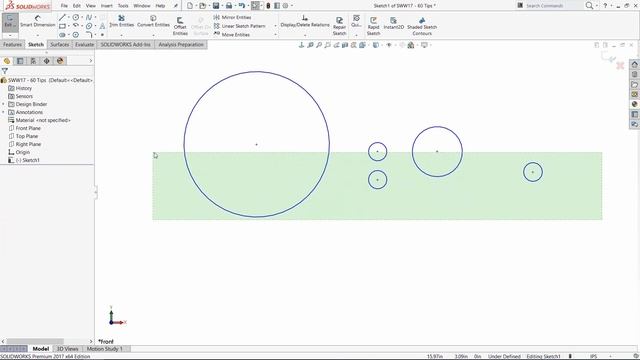
Task: Open the Linear Sketch Pattern dropdown arrow
Action: pyautogui.click(x=275, y=26)
